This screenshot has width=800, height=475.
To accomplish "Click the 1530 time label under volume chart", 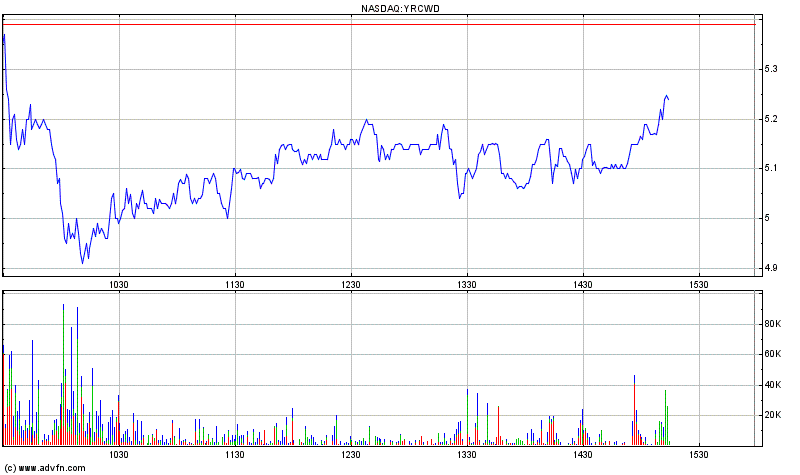I will [x=699, y=454].
